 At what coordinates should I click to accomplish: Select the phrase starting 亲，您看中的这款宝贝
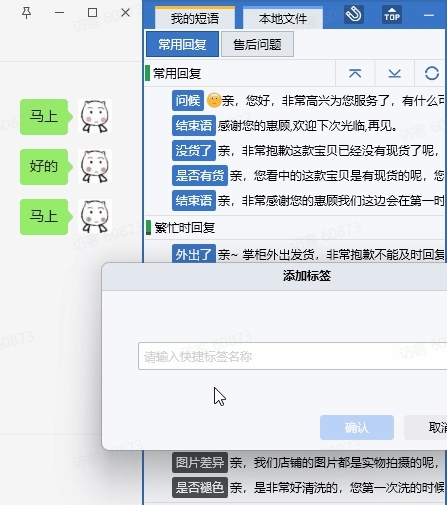point(337,175)
